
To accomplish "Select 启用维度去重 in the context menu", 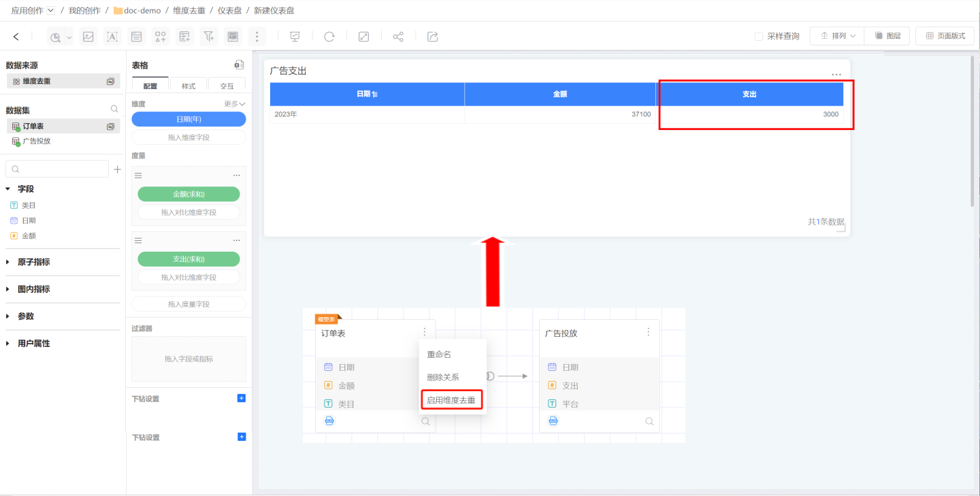I will [451, 400].
